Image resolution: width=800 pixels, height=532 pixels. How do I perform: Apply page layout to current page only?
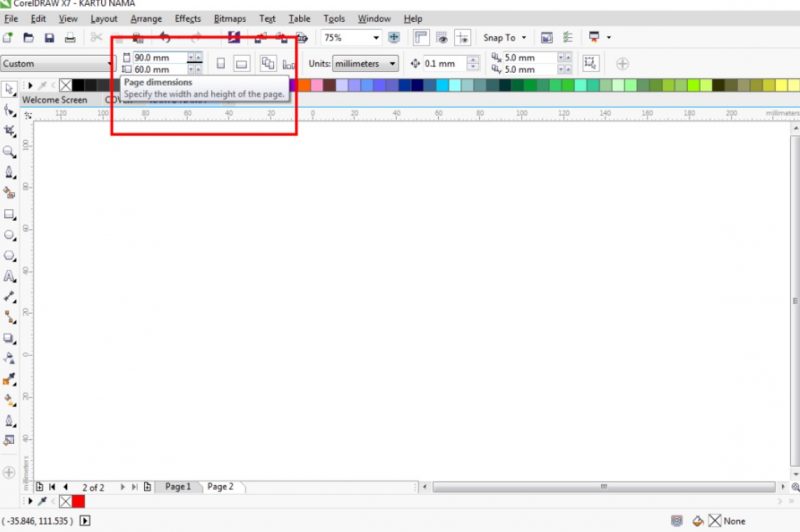(289, 64)
